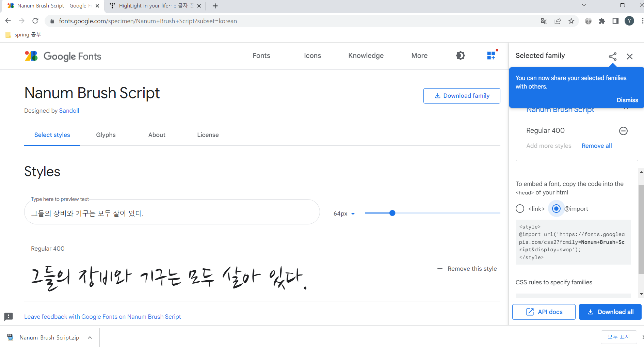Click the preview text input field
This screenshot has width=644, height=347.
(172, 212)
